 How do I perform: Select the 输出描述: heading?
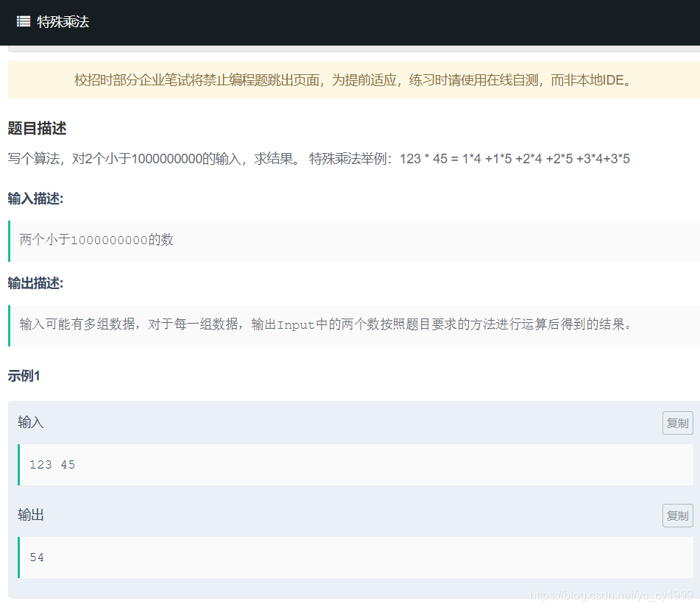[35, 283]
